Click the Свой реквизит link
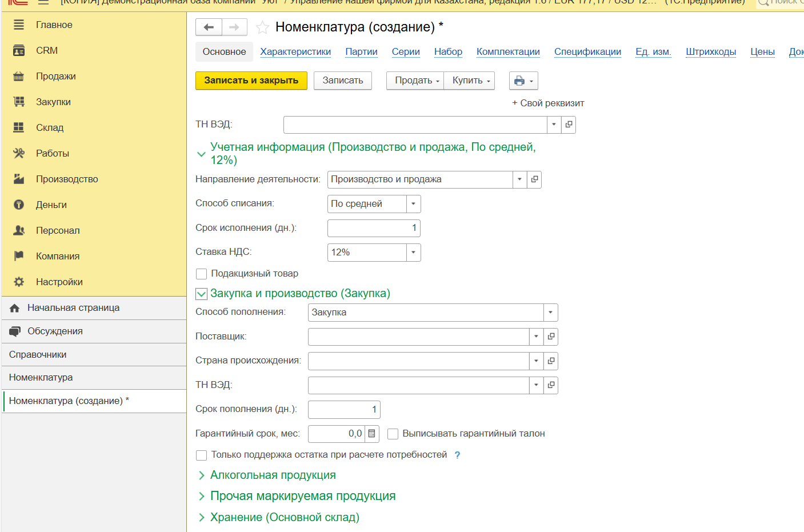804x532 pixels. point(548,103)
